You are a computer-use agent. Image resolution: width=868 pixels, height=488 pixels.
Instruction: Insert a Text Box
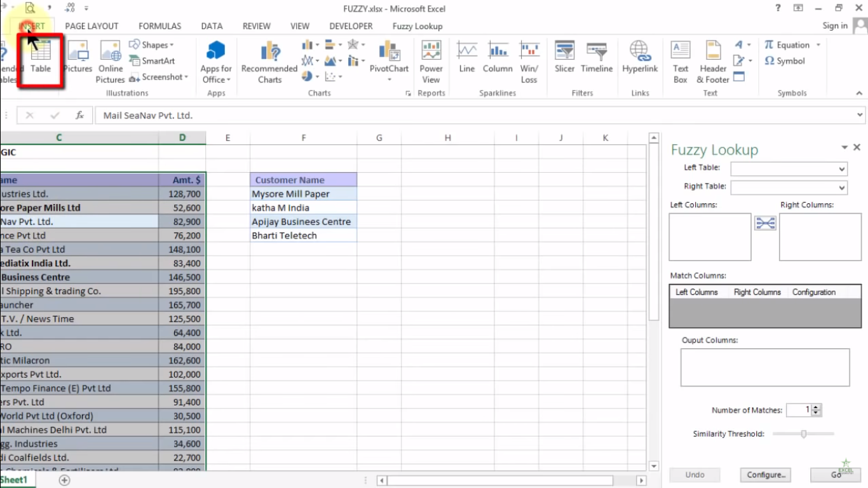[x=681, y=62]
